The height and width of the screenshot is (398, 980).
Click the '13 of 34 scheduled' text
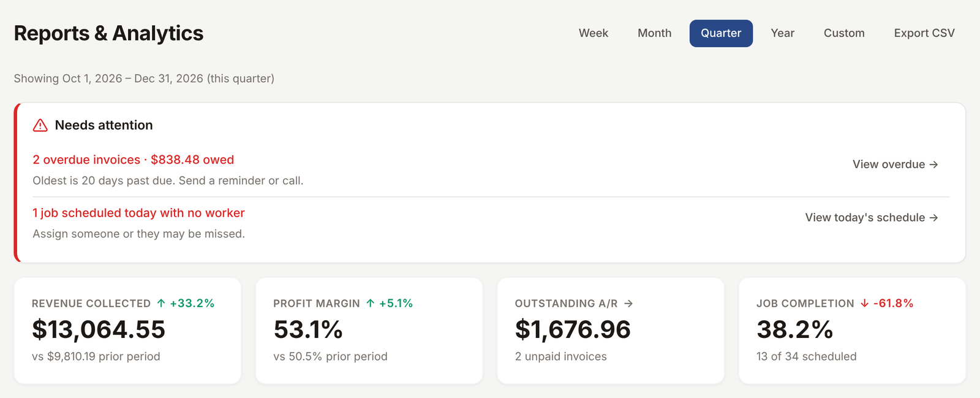(807, 356)
